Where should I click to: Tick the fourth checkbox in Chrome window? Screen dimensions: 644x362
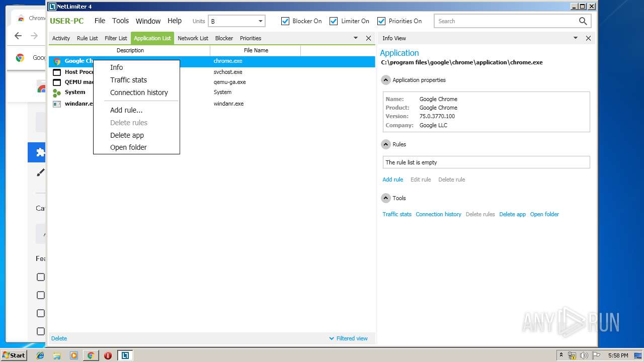pos(41,331)
